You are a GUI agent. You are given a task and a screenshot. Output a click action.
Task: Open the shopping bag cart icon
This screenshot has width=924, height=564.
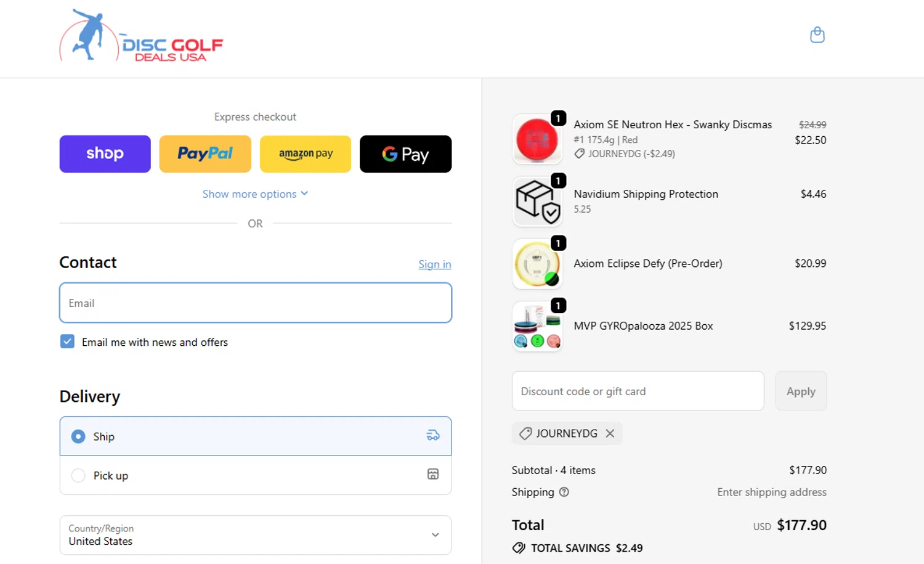pos(817,35)
